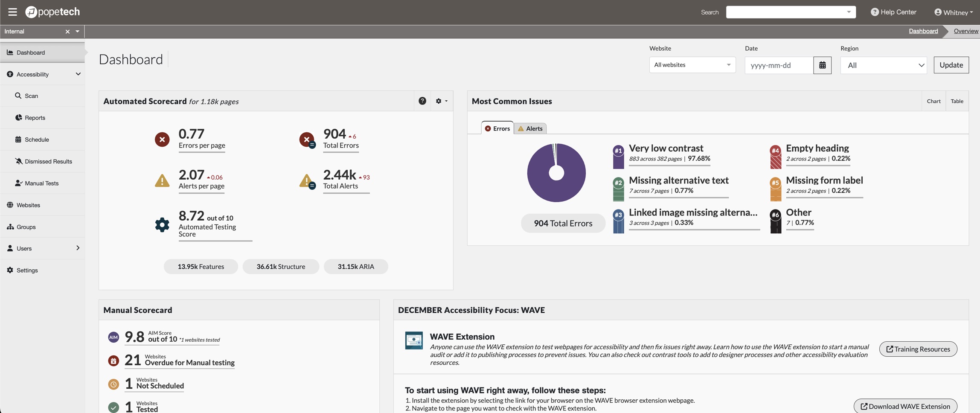
Task: Open the Website All websites dropdown
Action: (692, 65)
